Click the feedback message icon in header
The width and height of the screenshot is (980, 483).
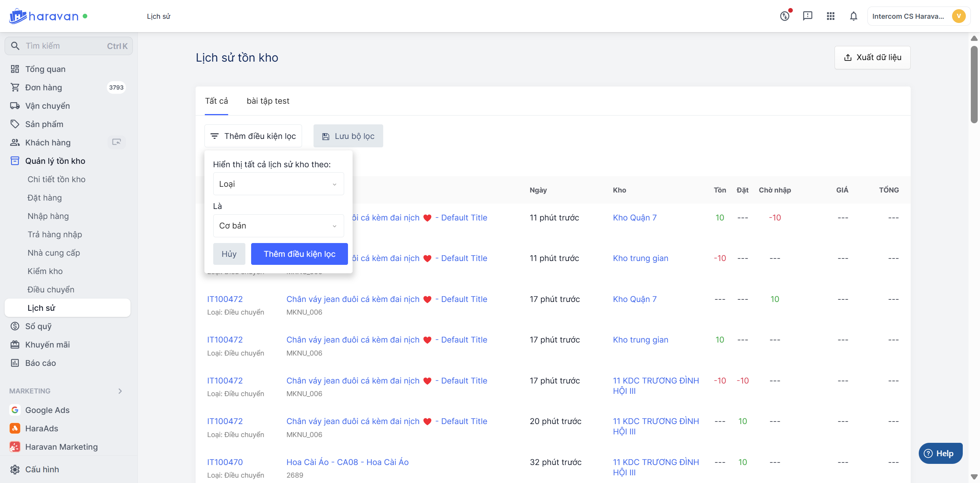point(807,16)
